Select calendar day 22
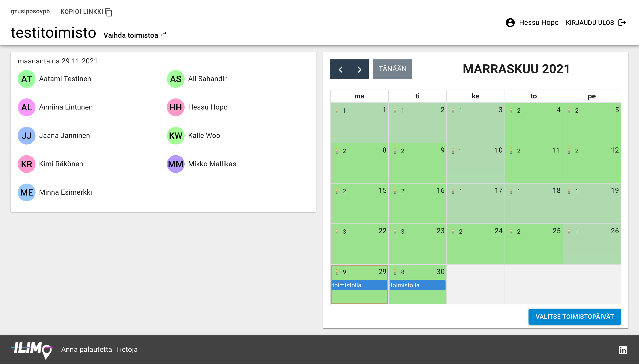The image size is (639, 364). tap(359, 246)
